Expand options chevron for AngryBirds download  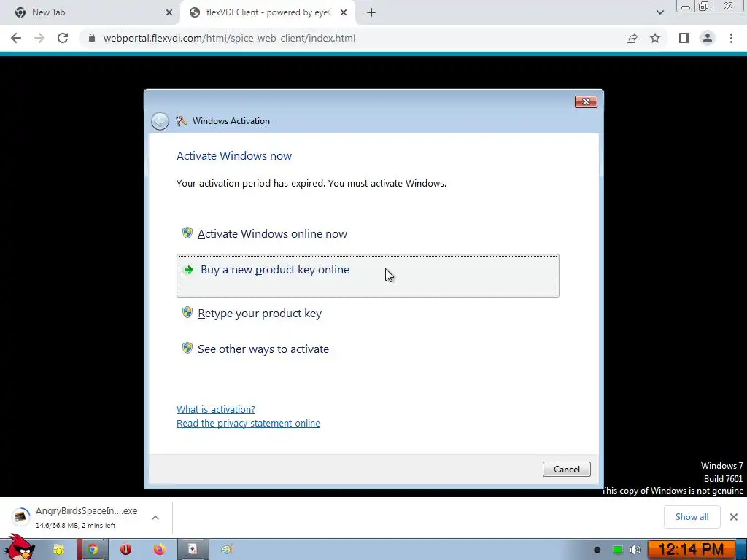click(x=155, y=517)
